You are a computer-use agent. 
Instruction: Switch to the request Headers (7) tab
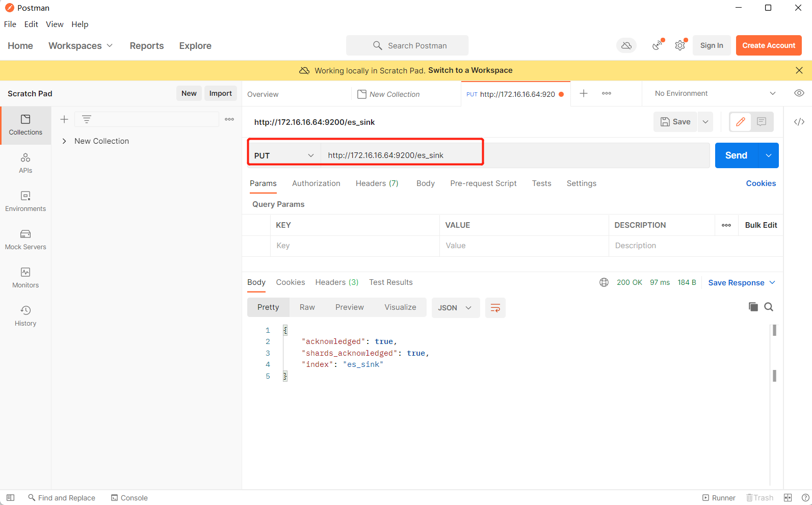coord(377,183)
